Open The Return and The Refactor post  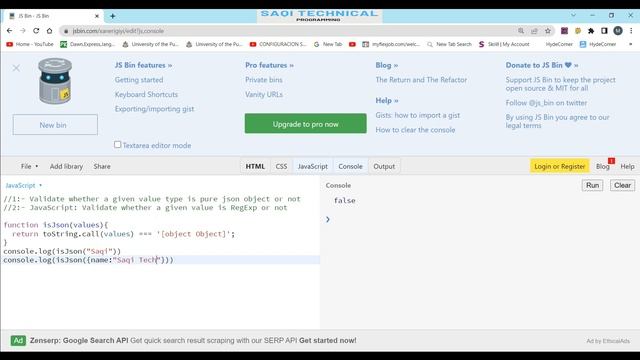pos(421,80)
